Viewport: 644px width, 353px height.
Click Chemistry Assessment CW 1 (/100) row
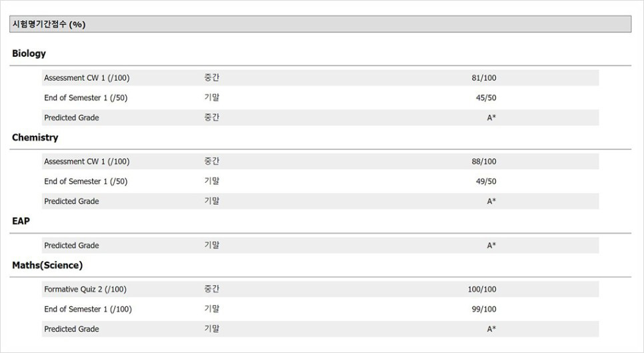tap(321, 161)
